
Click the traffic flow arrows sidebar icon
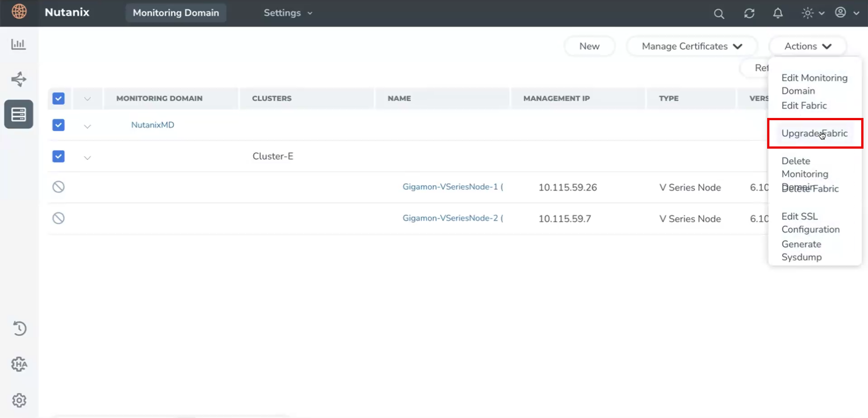(19, 79)
